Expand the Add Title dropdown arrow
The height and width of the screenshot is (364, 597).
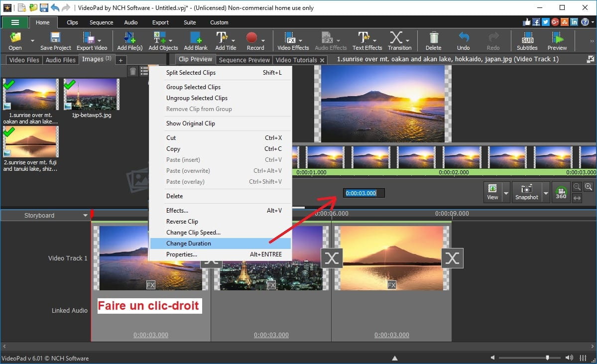click(233, 41)
